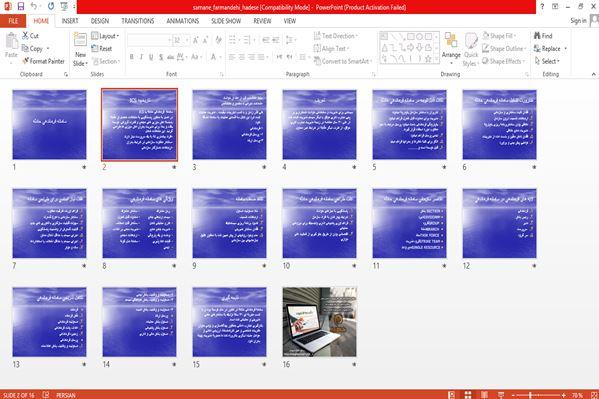Click the Save icon in quick access toolbar
This screenshot has width=599, height=399.
(21, 6)
